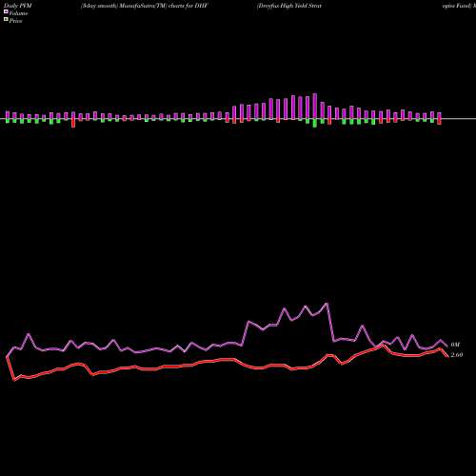Viewport: 476px width, 476px height.
Task: Click the '(Dreyfus High Yield Strat' heading text
Action: [x=289, y=6]
